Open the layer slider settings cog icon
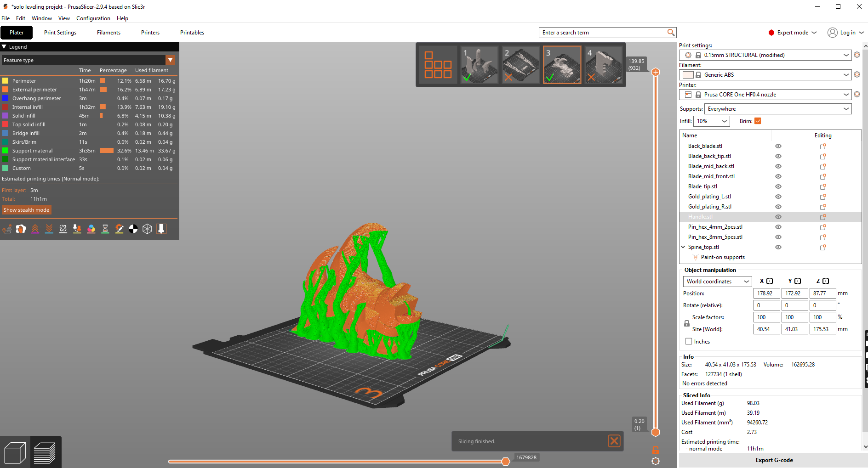 pyautogui.click(x=656, y=461)
